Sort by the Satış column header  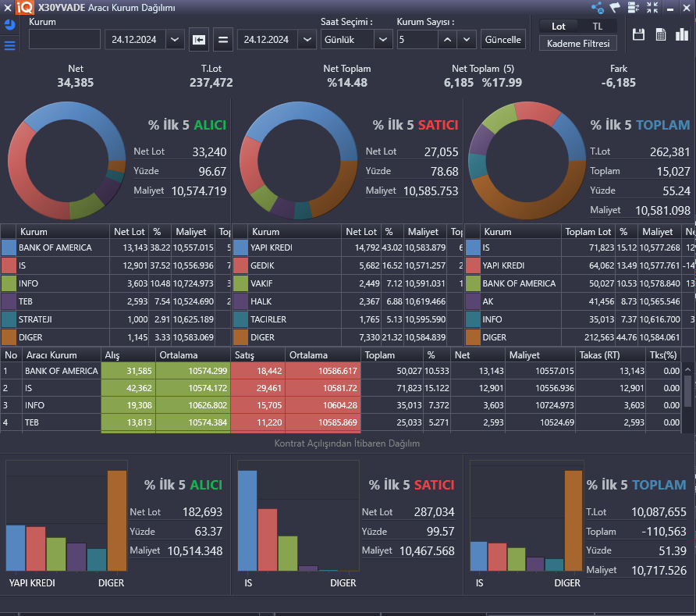(258, 355)
